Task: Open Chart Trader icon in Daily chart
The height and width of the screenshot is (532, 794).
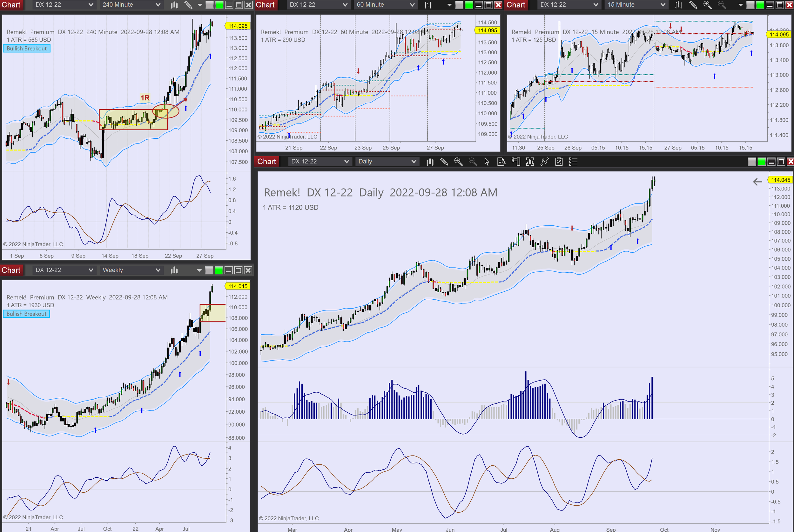Action: [516, 162]
